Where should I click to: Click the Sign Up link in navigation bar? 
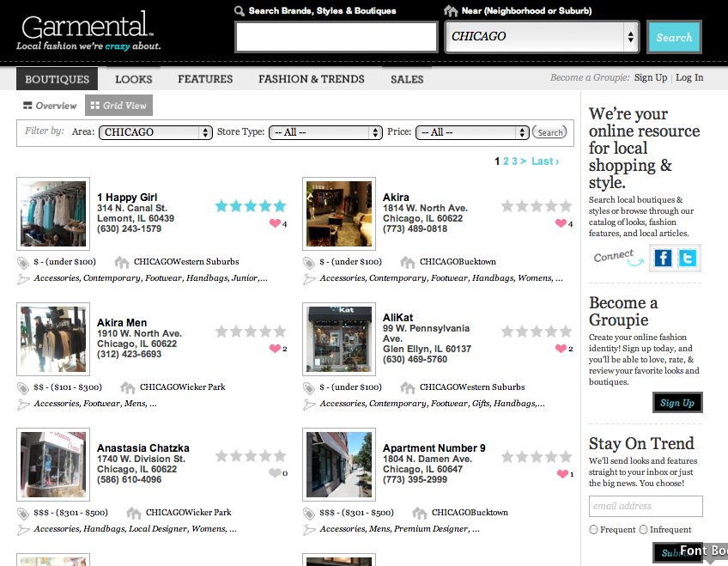(651, 77)
